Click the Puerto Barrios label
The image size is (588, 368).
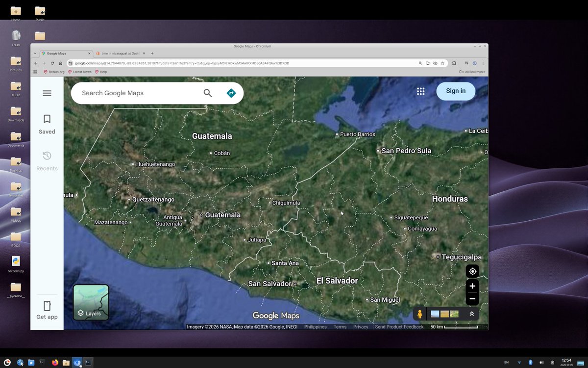[358, 134]
